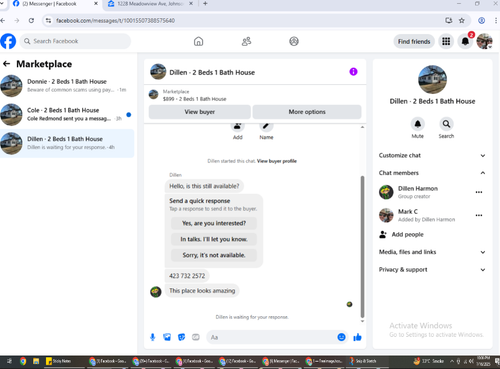Record a voice clip with microphone icon
This screenshot has width=500, height=369.
coord(153,337)
